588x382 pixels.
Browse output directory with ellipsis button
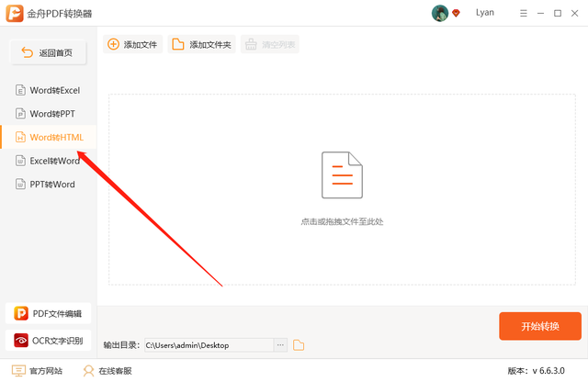click(x=280, y=345)
